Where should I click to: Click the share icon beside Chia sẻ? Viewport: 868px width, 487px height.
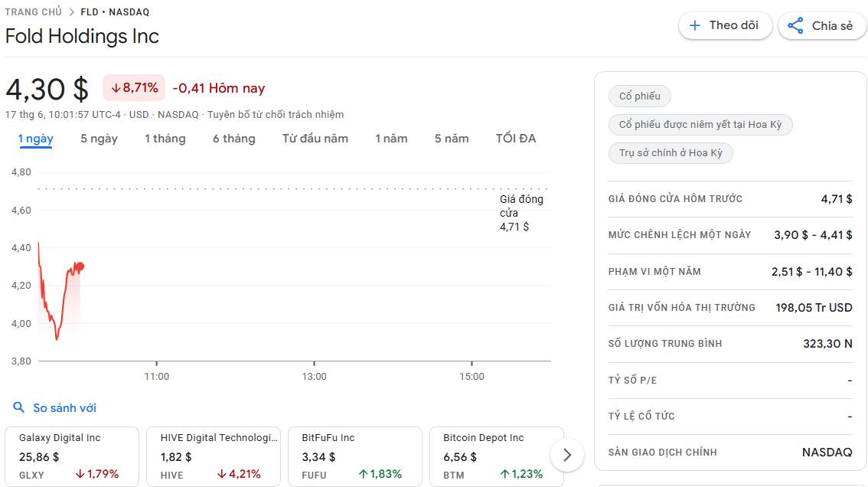tap(795, 25)
